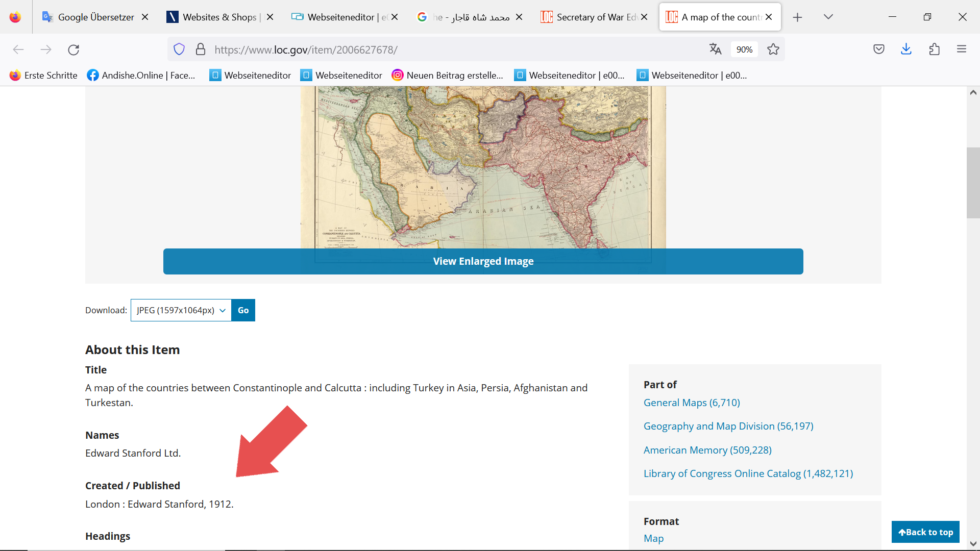Screen dimensions: 980x551
Task: Save page to Pocket icon
Action: click(x=878, y=49)
